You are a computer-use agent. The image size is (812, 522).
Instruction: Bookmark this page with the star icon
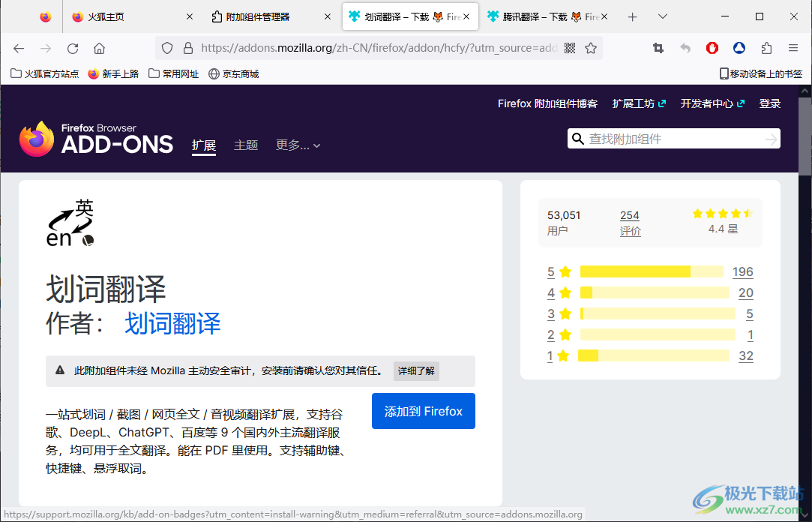tap(591, 48)
